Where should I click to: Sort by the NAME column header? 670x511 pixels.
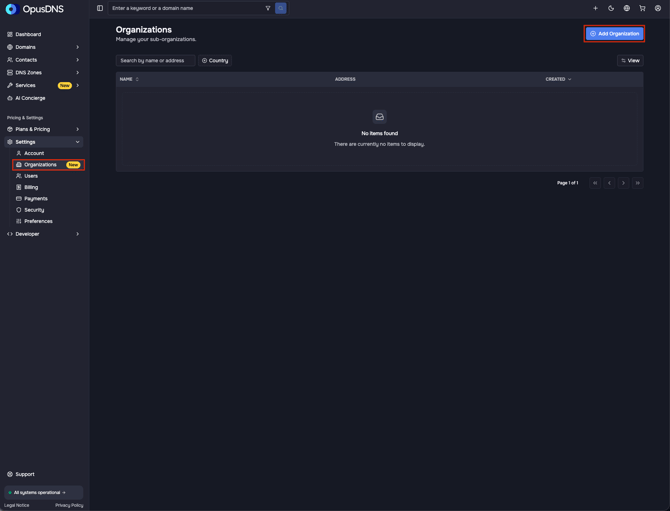(129, 79)
